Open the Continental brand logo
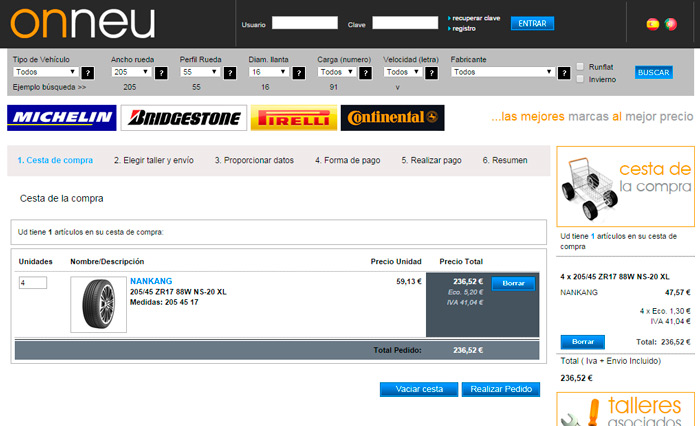The height and width of the screenshot is (426, 700). point(392,118)
